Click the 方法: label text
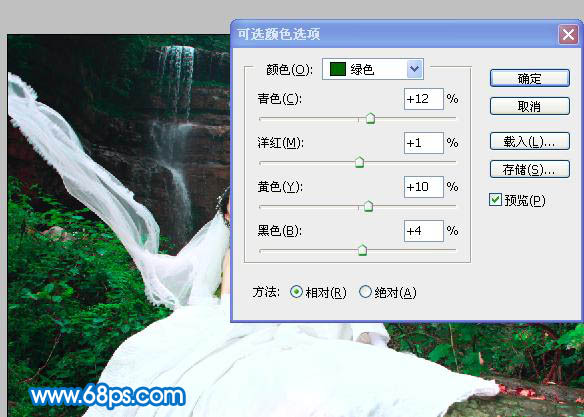The height and width of the screenshot is (417, 584). point(266,292)
